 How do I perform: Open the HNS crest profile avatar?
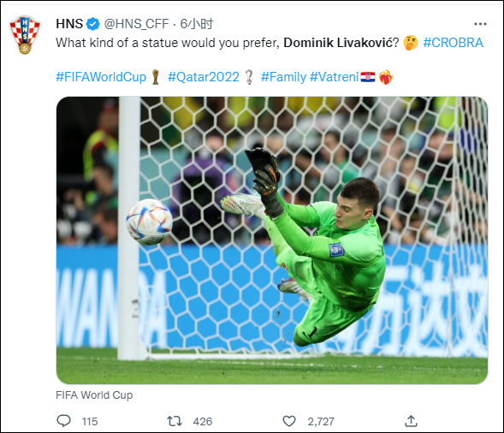25,35
